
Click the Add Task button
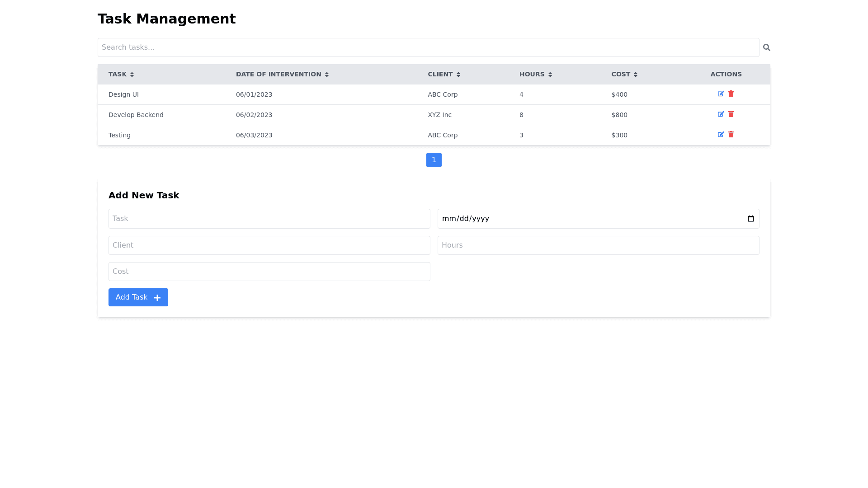(138, 297)
